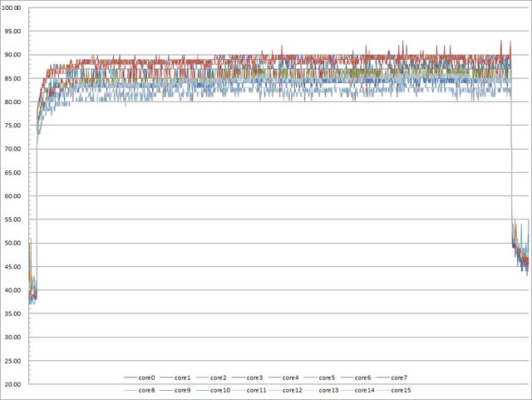Click the 60.00 horizontal gridline

[x=274, y=196]
